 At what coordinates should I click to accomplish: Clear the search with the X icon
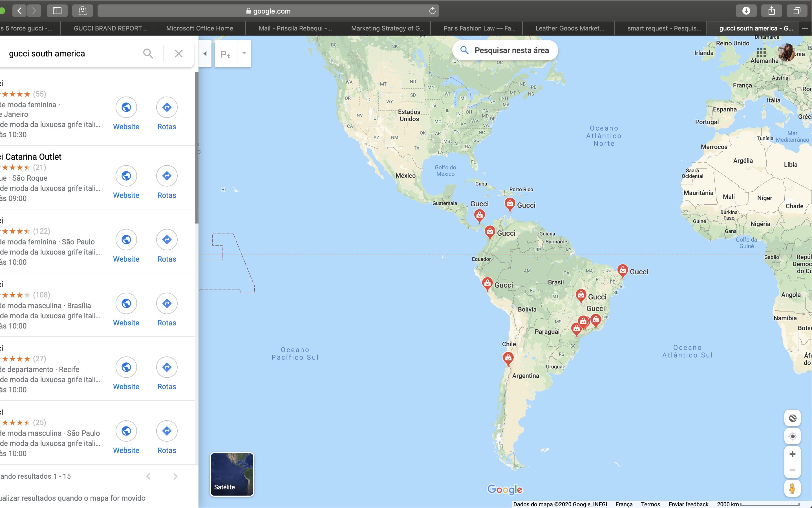click(178, 53)
